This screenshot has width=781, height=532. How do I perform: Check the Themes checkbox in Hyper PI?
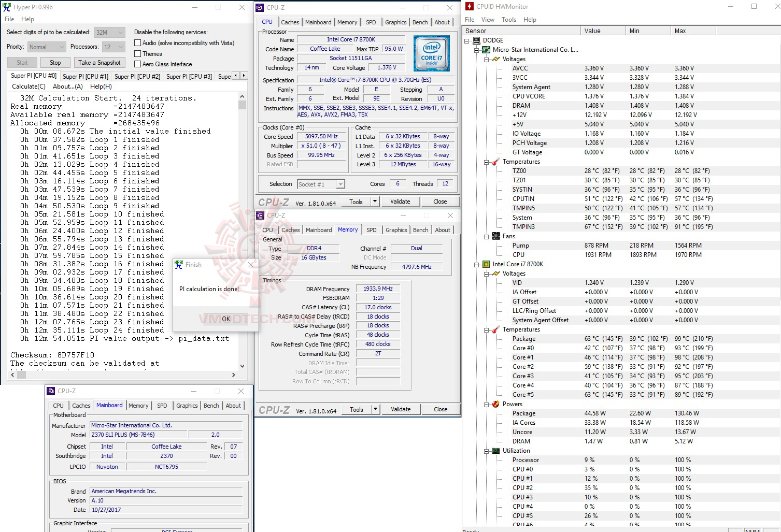[137, 53]
